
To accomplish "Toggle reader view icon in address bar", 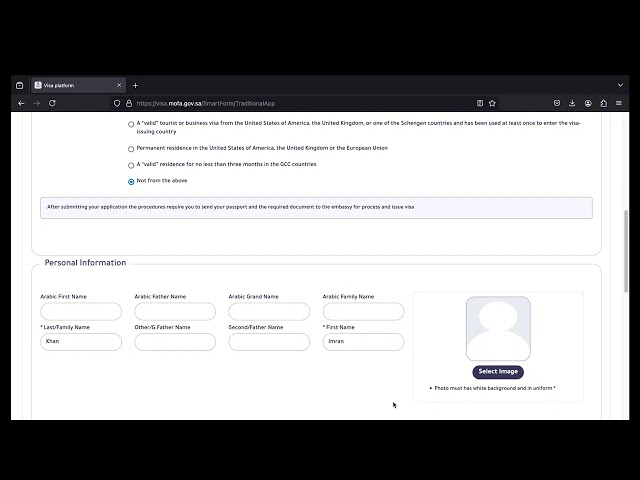I will [x=480, y=103].
